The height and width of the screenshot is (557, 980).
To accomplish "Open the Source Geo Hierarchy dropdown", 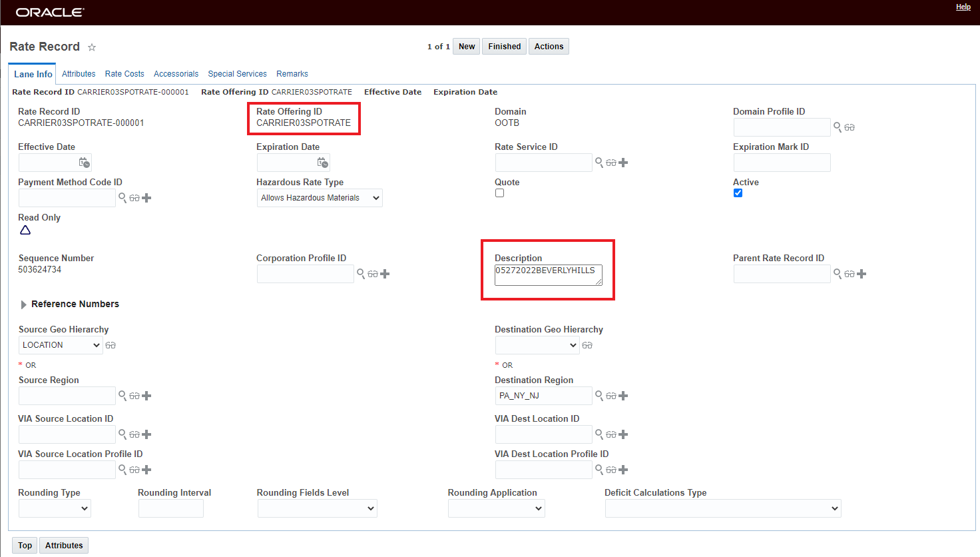I will pyautogui.click(x=61, y=345).
